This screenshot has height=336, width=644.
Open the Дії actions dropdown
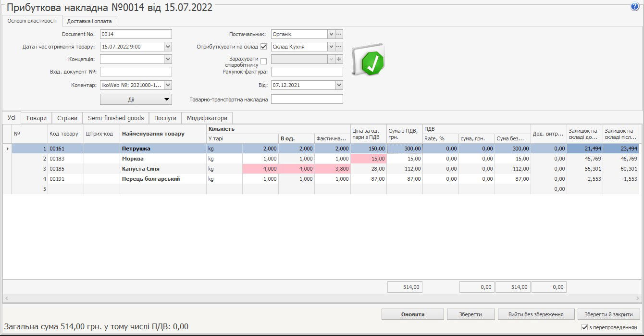[x=136, y=99]
